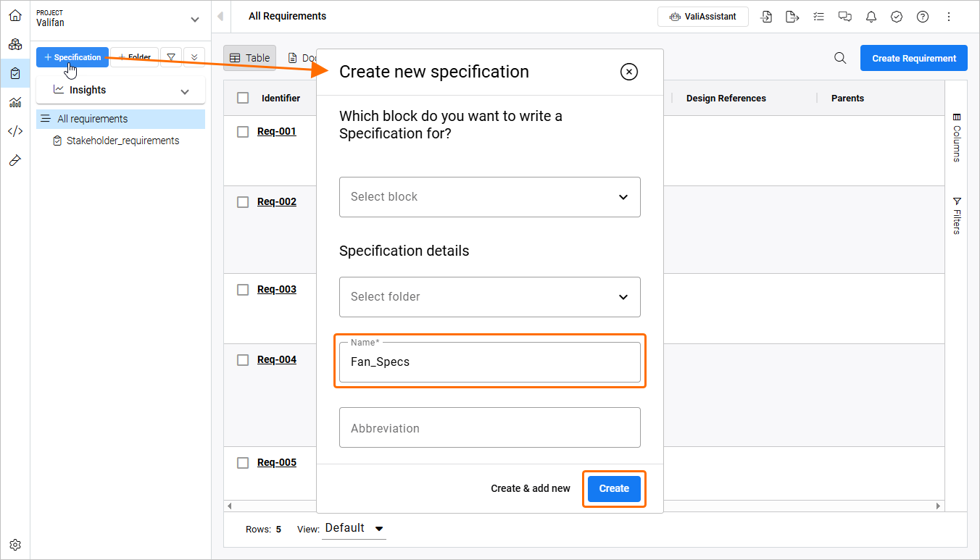The height and width of the screenshot is (560, 980).
Task: Switch to the Table view tab
Action: coord(249,58)
